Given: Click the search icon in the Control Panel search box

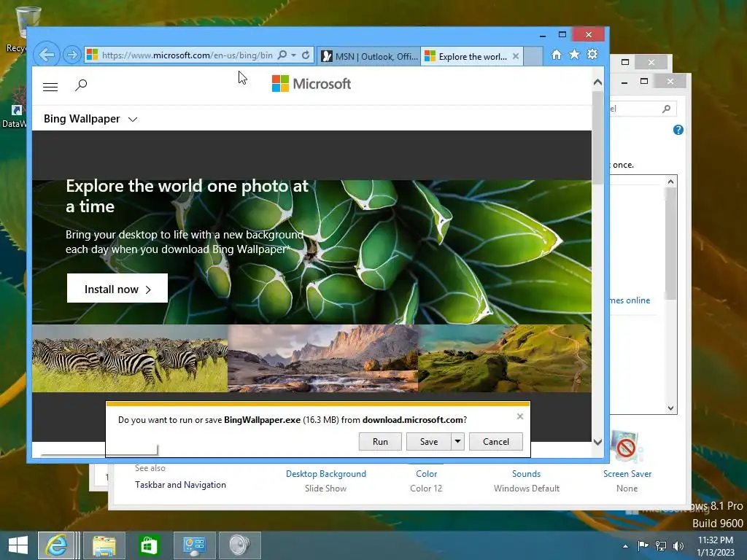Looking at the screenshot, I should (x=667, y=109).
